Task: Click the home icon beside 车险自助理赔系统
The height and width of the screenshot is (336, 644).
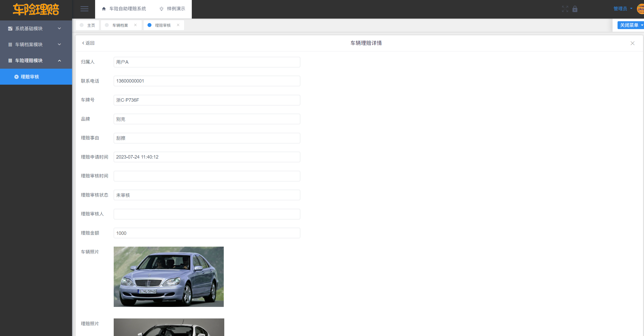Action: coord(104,9)
